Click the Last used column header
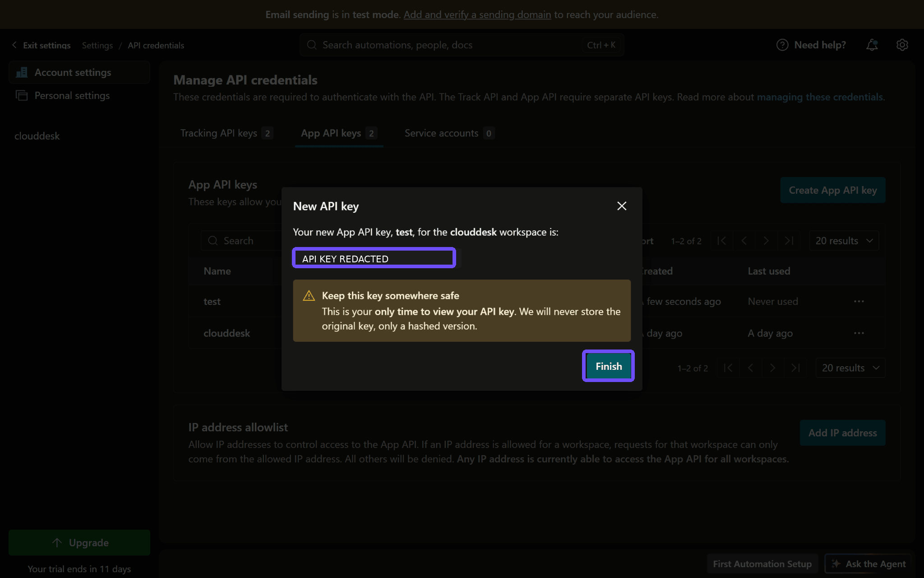Image resolution: width=924 pixels, height=578 pixels. click(x=769, y=271)
